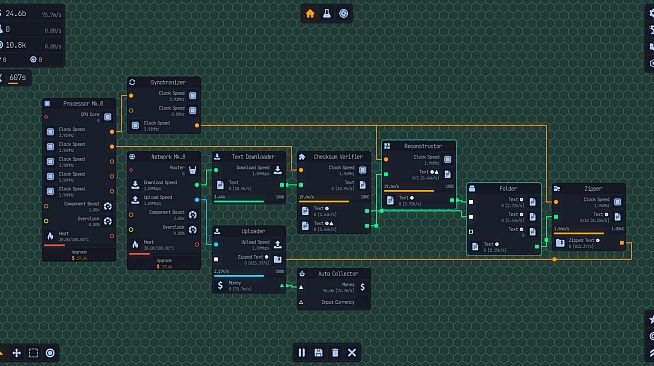Click Network Download Speed green output port

[x=197, y=185]
